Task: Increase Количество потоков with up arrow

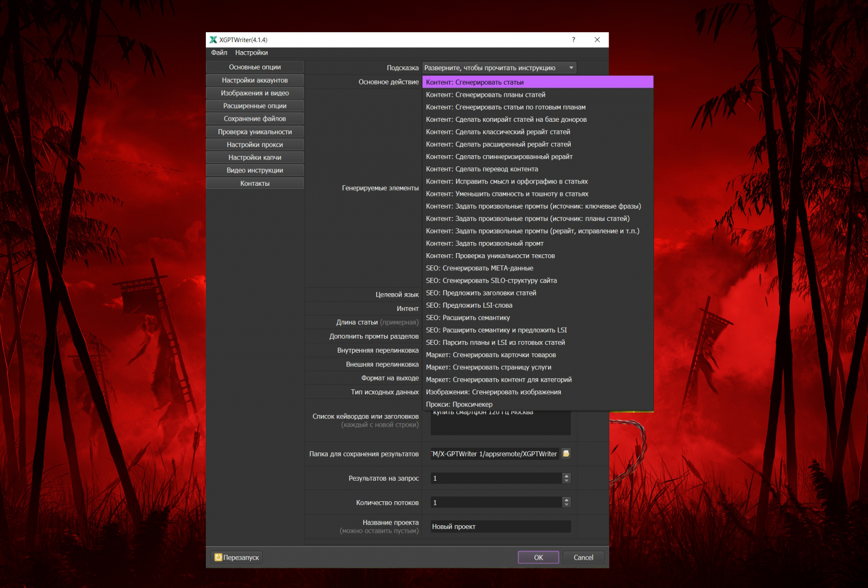Action: [x=566, y=500]
